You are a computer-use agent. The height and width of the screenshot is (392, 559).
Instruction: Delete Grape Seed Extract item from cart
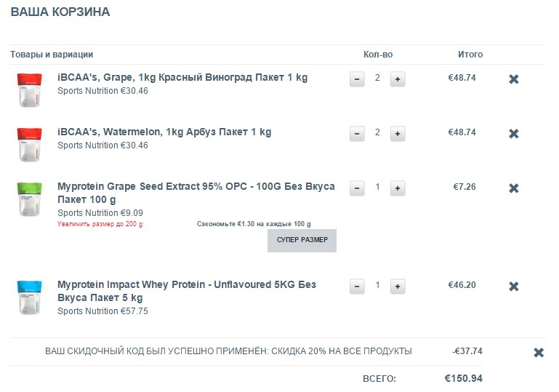point(513,188)
